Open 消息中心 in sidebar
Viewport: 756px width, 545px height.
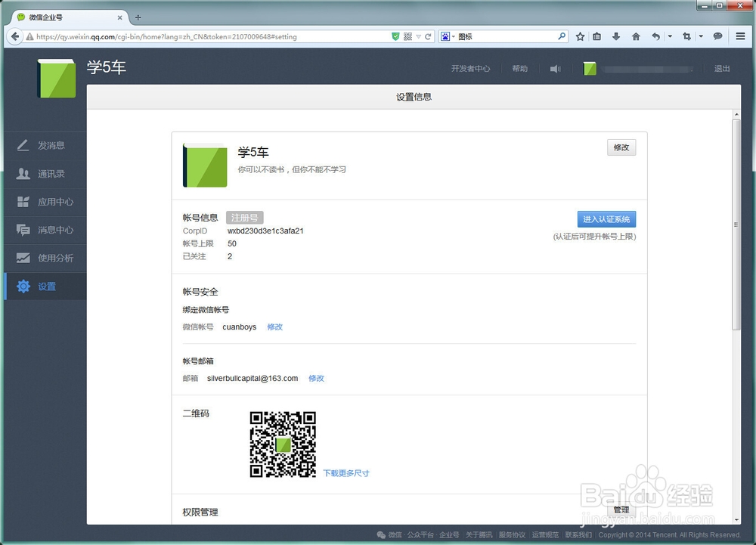click(45, 230)
